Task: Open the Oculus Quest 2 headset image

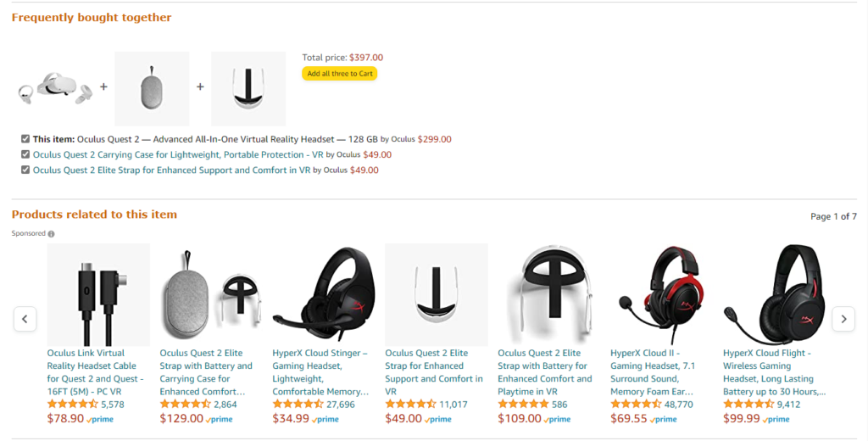Action: click(x=55, y=89)
